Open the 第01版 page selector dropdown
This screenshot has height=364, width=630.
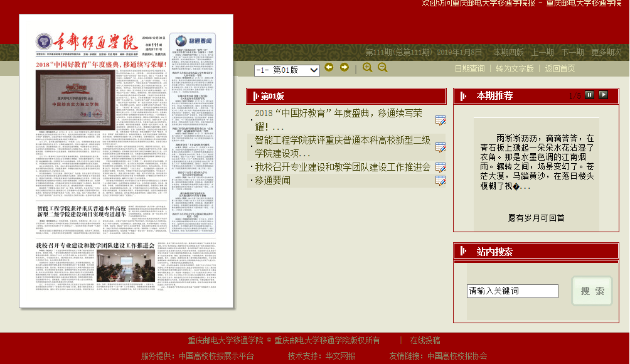287,70
